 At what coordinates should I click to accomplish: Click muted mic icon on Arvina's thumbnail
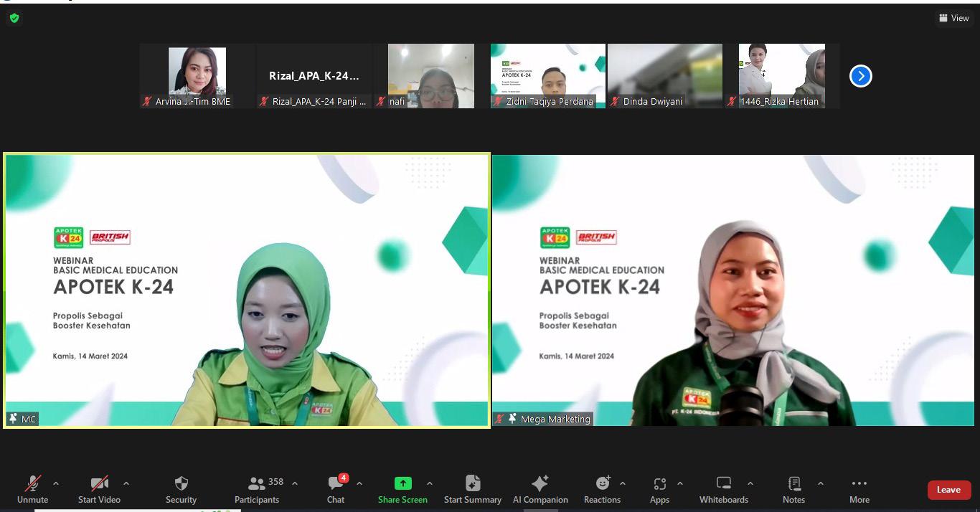(148, 101)
